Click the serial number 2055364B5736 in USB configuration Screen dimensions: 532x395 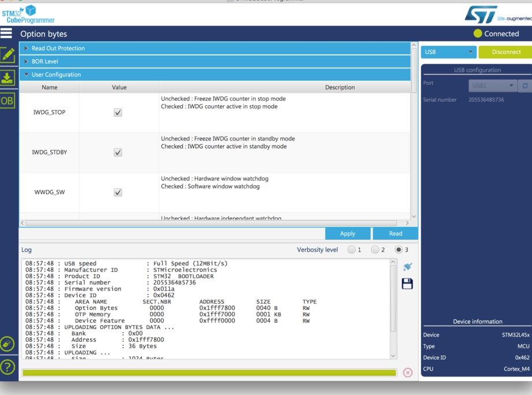pos(486,100)
